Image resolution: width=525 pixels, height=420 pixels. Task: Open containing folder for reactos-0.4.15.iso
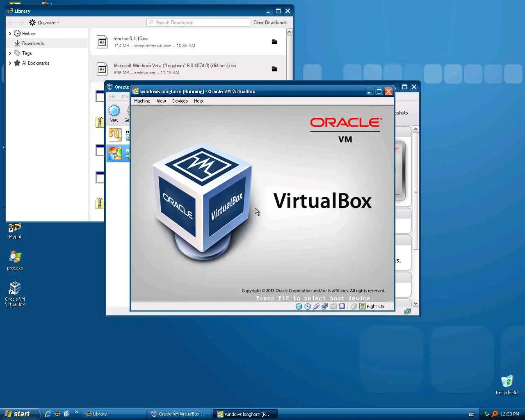click(x=274, y=42)
